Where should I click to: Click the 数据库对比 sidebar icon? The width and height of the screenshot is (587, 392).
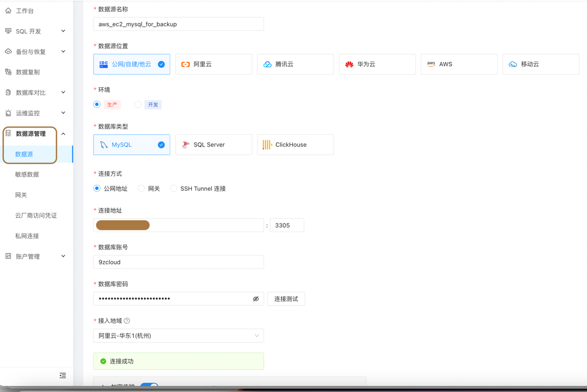click(9, 92)
